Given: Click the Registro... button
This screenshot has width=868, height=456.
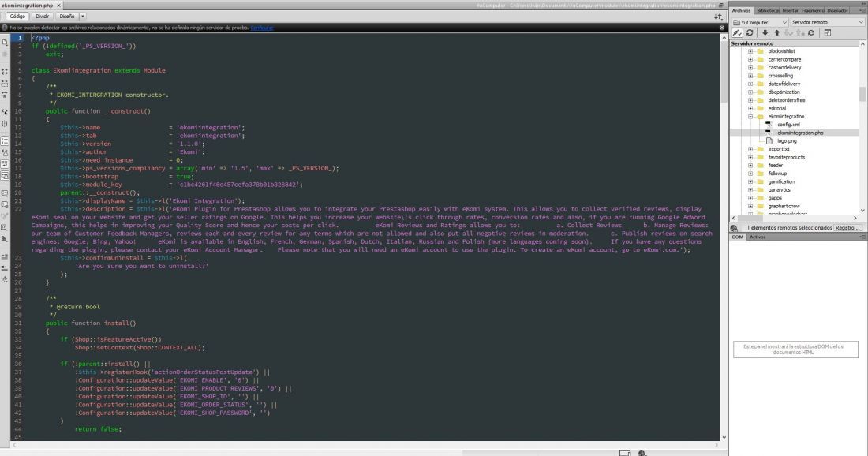Looking at the screenshot, I should click(847, 228).
